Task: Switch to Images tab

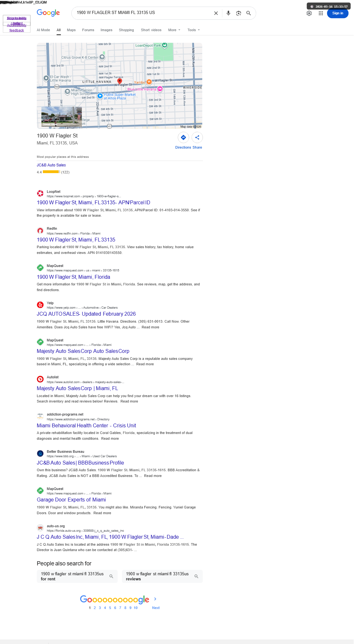Action: click(106, 30)
